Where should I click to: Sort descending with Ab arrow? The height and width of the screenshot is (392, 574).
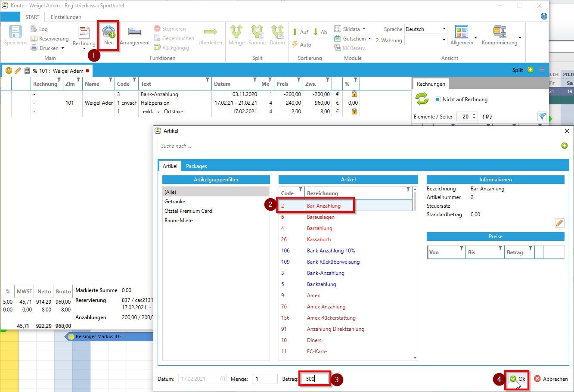[x=320, y=32]
